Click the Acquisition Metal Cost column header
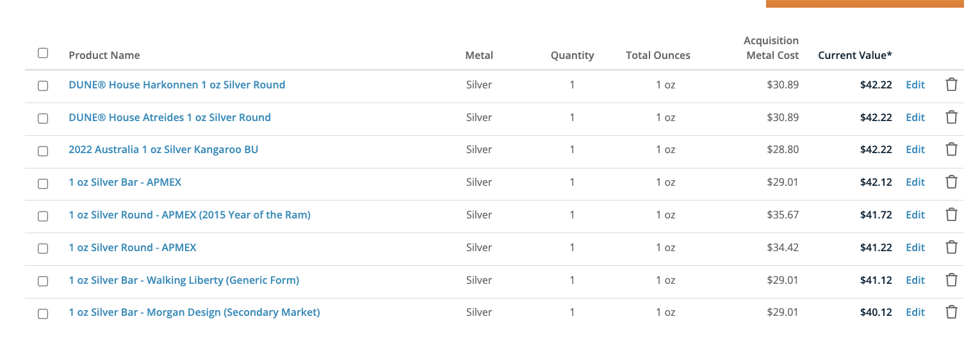The image size is (980, 337). 772,48
